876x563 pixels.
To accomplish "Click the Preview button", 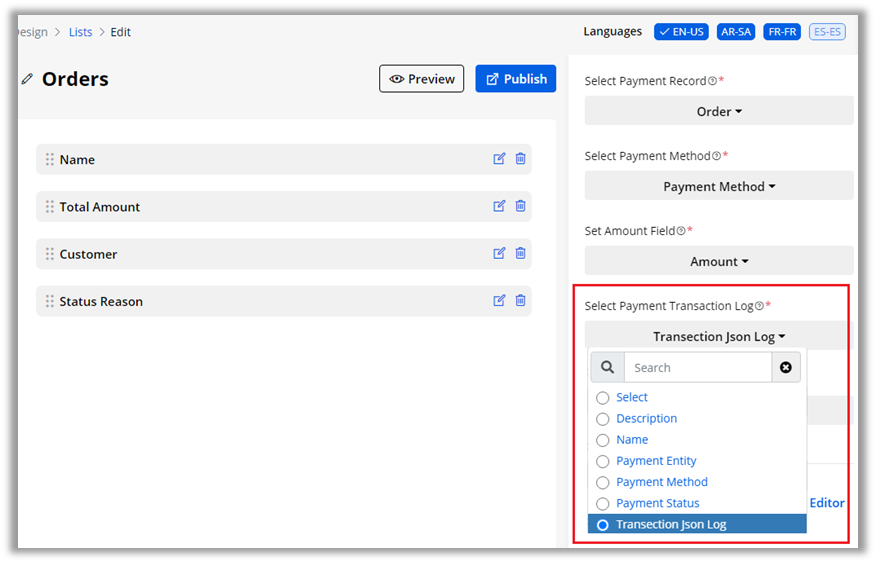I will (421, 79).
